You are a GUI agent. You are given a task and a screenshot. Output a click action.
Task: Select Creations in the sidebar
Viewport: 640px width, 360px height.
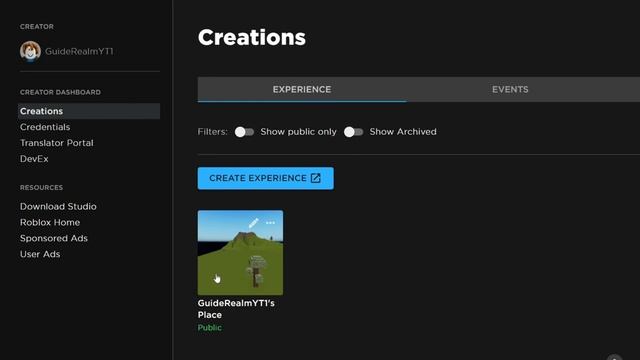[89, 111]
